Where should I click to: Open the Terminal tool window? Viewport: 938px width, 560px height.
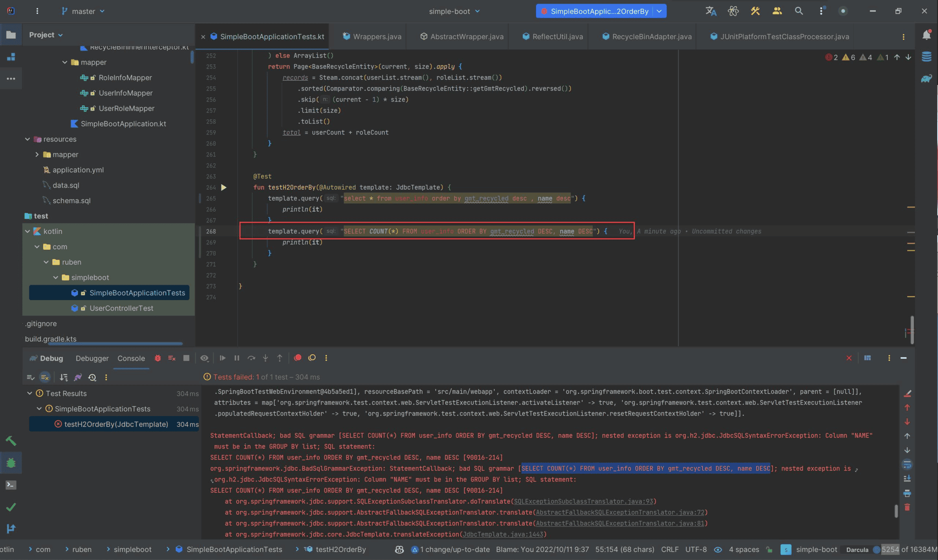click(x=11, y=485)
